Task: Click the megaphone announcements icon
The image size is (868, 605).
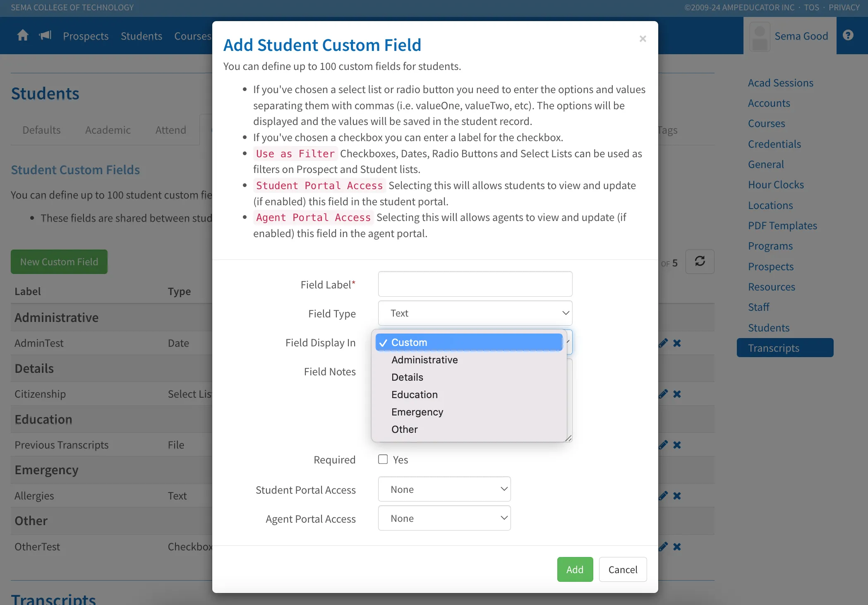Action: [45, 36]
